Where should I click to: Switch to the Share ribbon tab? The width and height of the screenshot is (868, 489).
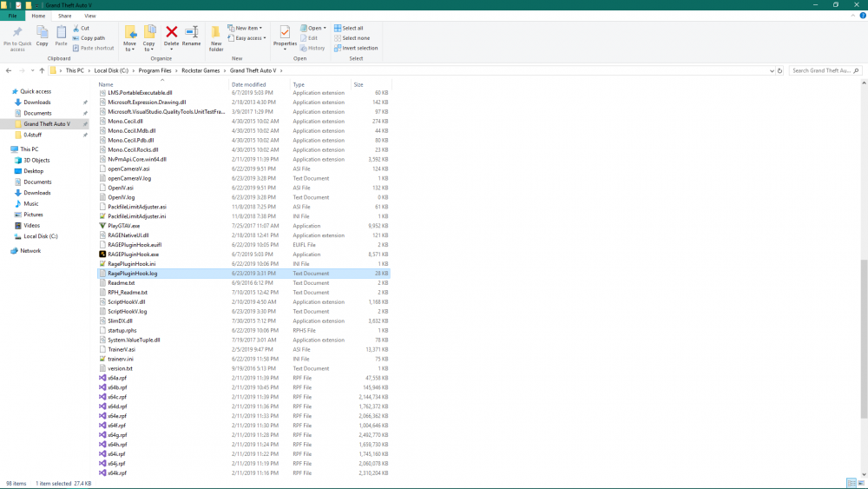coord(65,16)
